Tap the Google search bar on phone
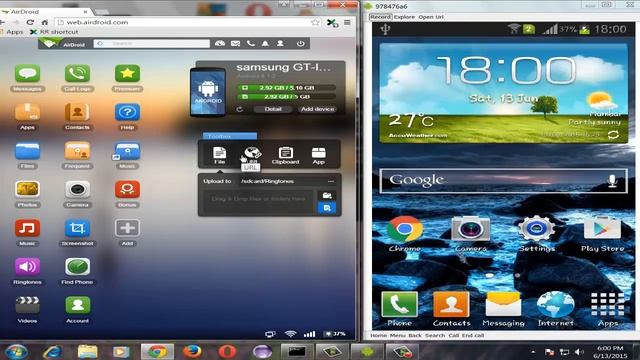The width and height of the screenshot is (640, 360). coord(503,180)
